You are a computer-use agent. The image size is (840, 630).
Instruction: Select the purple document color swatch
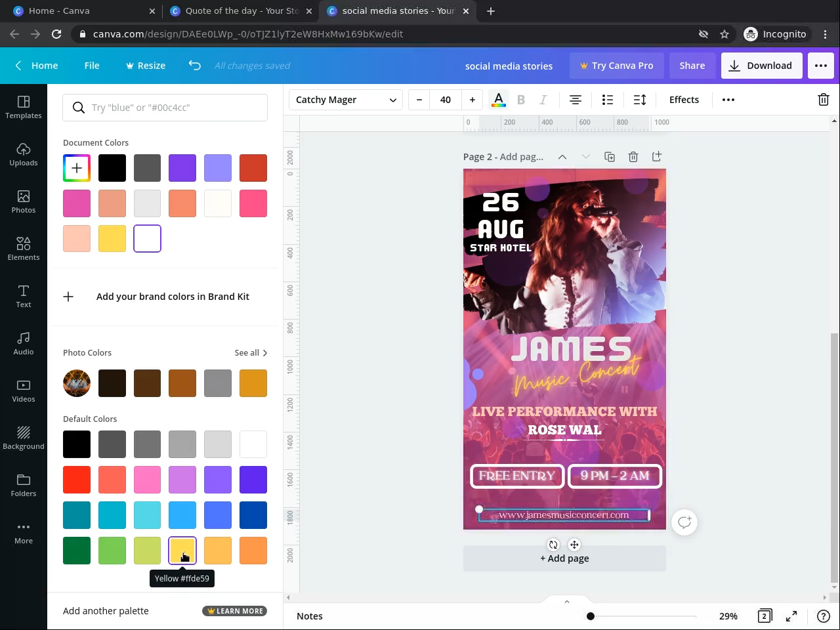point(182,168)
